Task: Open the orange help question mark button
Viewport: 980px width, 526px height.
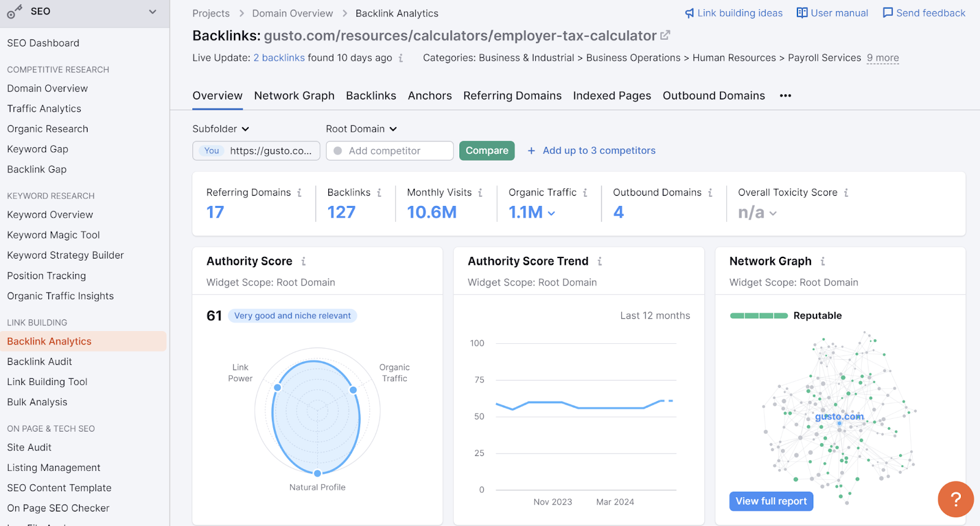Action: (956, 499)
